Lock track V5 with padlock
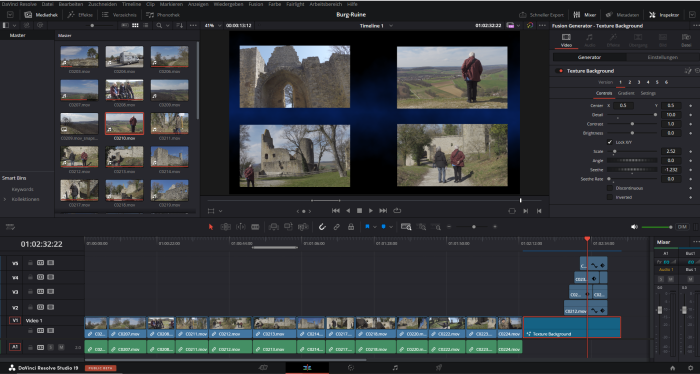The height and width of the screenshot is (374, 700). 30,263
